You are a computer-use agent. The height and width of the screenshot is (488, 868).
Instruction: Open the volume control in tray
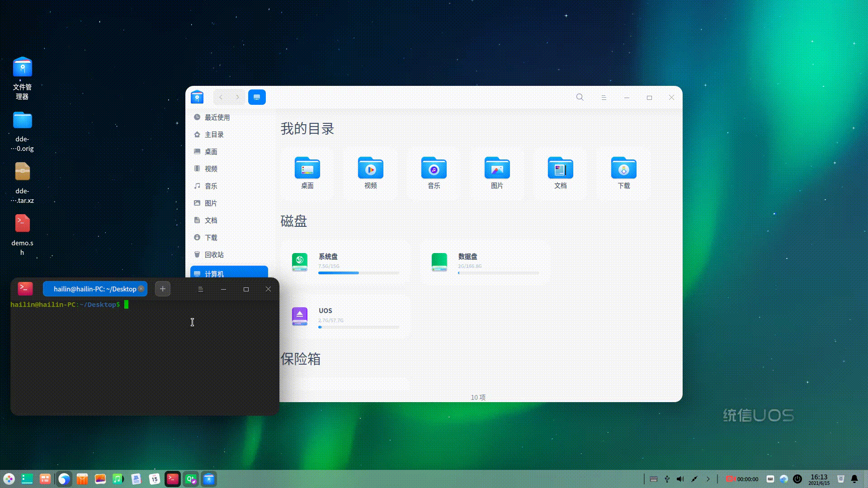point(680,479)
